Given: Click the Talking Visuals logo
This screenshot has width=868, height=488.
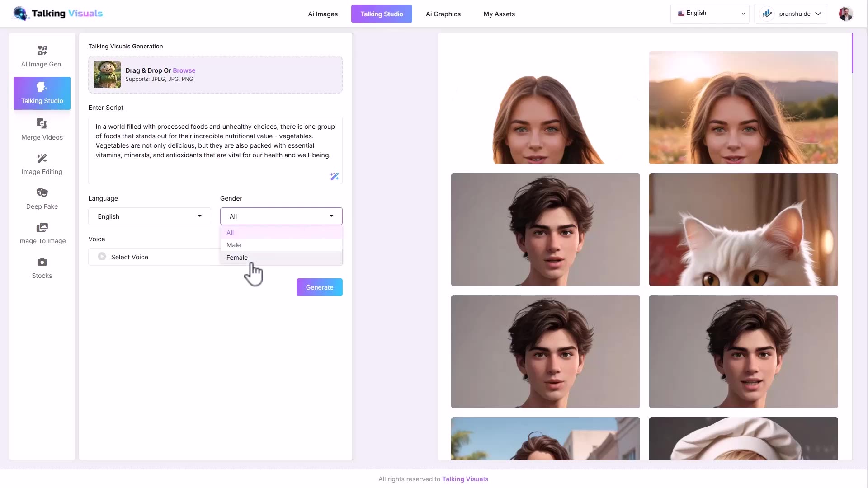Looking at the screenshot, I should click(57, 14).
